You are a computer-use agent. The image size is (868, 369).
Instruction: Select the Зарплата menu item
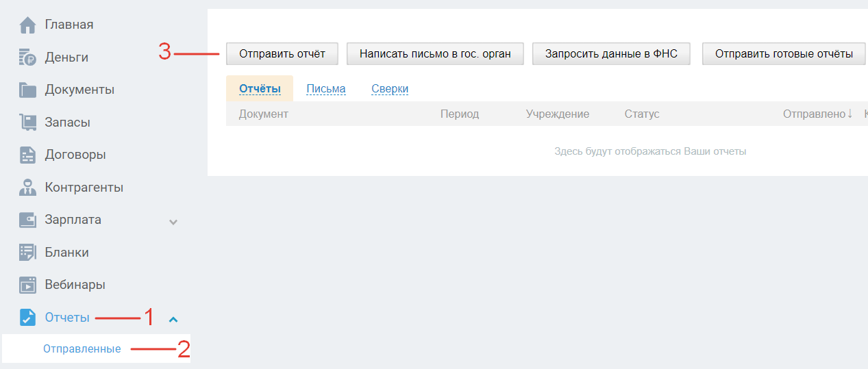pos(73,220)
